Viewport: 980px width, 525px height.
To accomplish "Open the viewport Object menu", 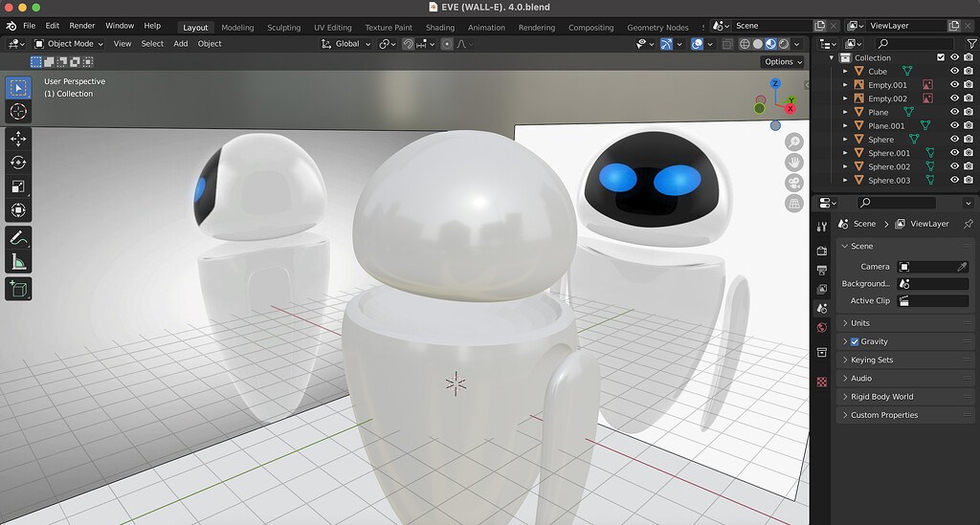I will point(210,44).
